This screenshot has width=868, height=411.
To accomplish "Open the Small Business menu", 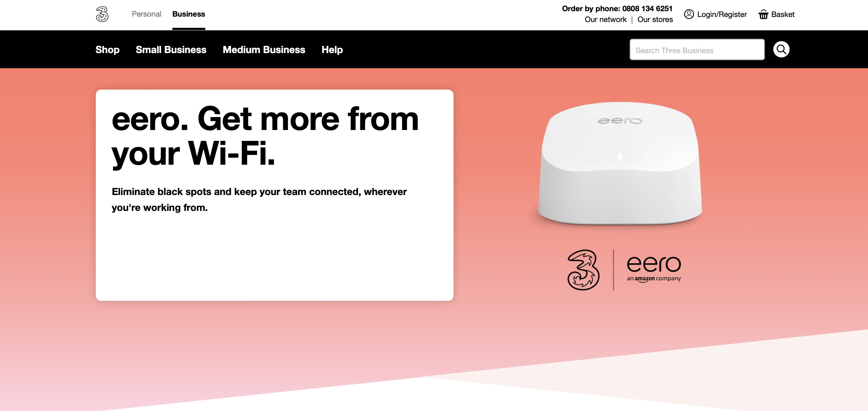I will pyautogui.click(x=171, y=49).
